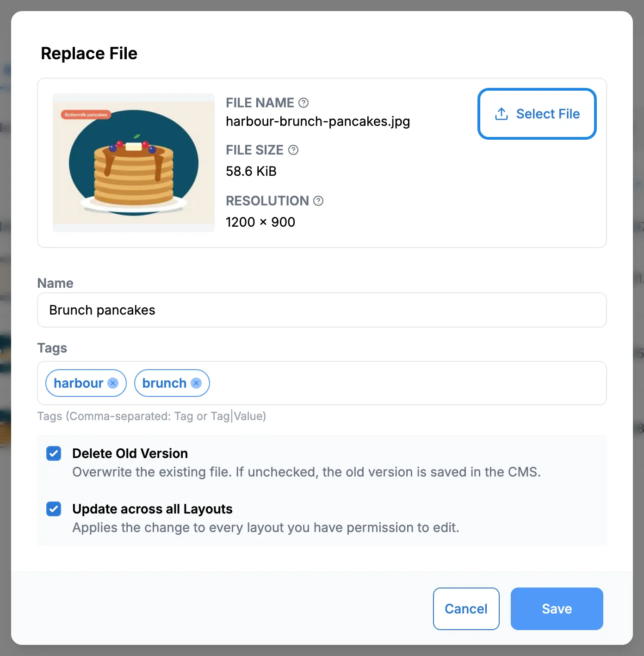This screenshot has width=644, height=656.
Task: Click the pancakes image thumbnail
Action: pyautogui.click(x=134, y=163)
